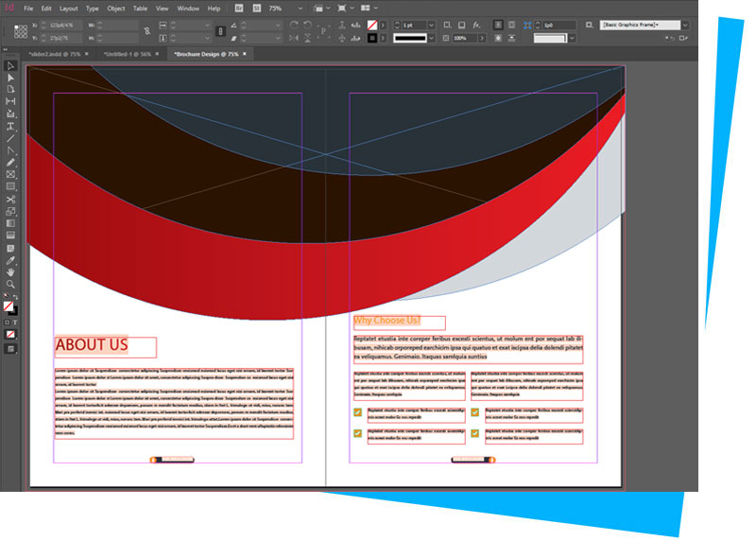Image resolution: width=756 pixels, height=541 pixels.
Task: Click the Flip Vertical icon
Action: 307,38
